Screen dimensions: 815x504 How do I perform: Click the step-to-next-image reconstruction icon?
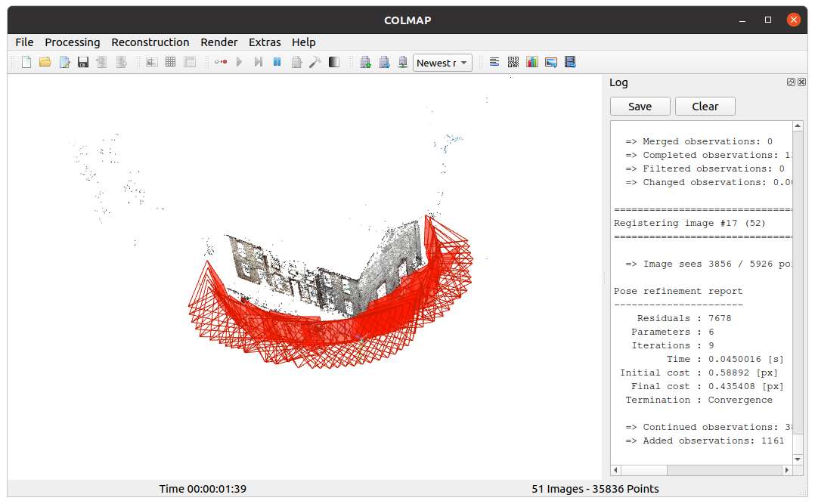(259, 63)
